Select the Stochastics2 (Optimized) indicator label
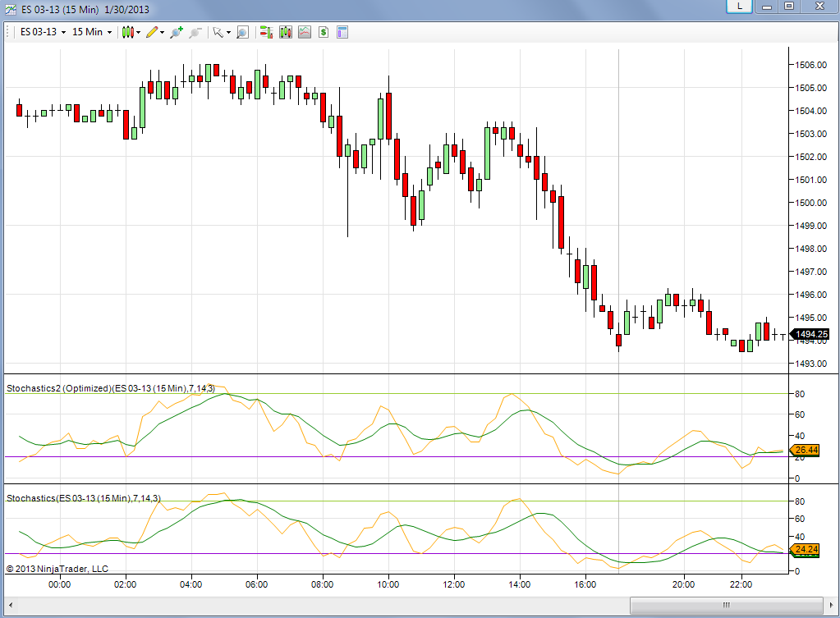Image resolution: width=840 pixels, height=618 pixels. click(110, 388)
